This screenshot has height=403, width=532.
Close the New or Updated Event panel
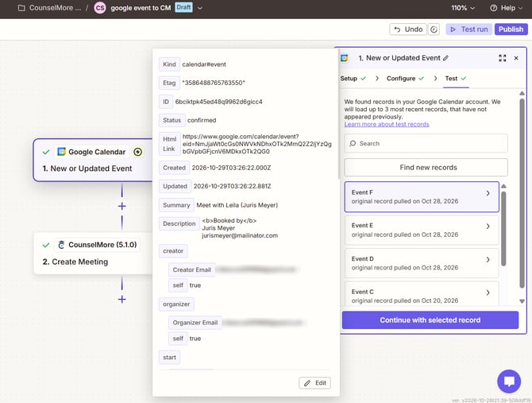point(516,58)
